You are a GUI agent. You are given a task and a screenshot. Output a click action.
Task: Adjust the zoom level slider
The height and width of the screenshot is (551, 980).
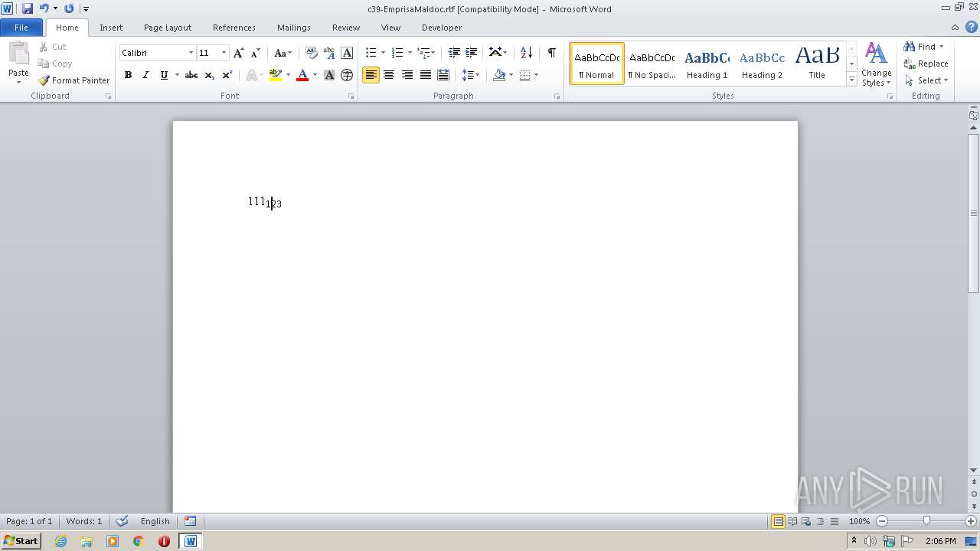926,521
